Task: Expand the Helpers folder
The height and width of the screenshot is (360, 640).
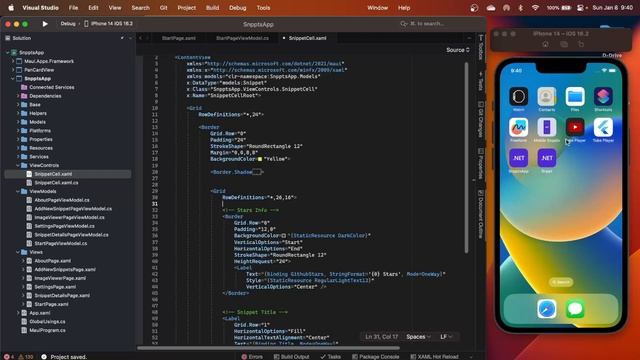Action: pyautogui.click(x=18, y=113)
